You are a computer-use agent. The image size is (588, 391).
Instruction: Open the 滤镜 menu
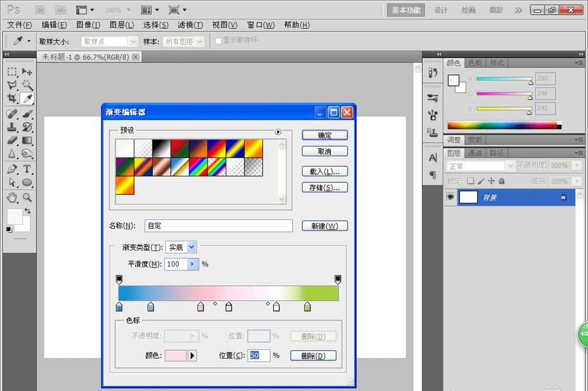pyautogui.click(x=190, y=25)
